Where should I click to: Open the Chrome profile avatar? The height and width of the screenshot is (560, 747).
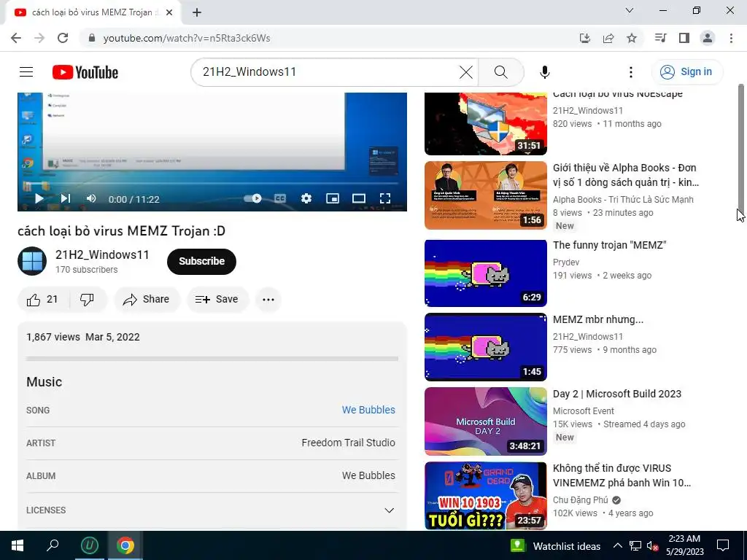click(708, 38)
